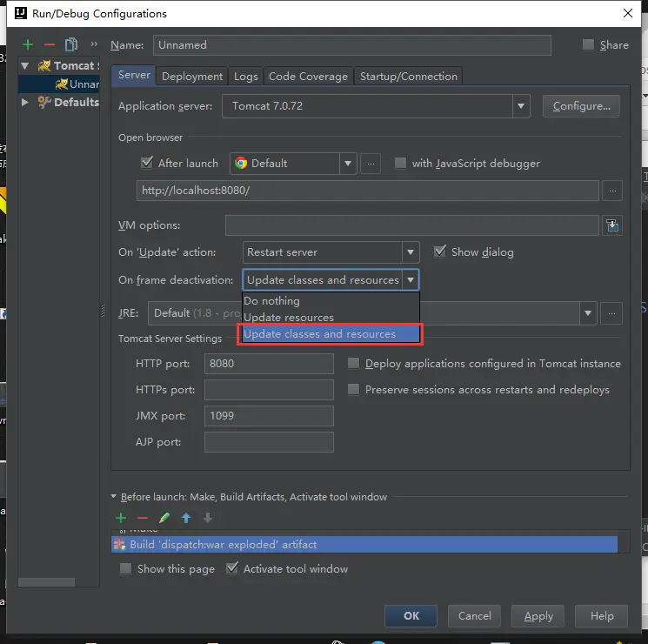Screen dimensions: 648x644
Task: Click the On frame deactivation combo box
Action: tap(331, 279)
